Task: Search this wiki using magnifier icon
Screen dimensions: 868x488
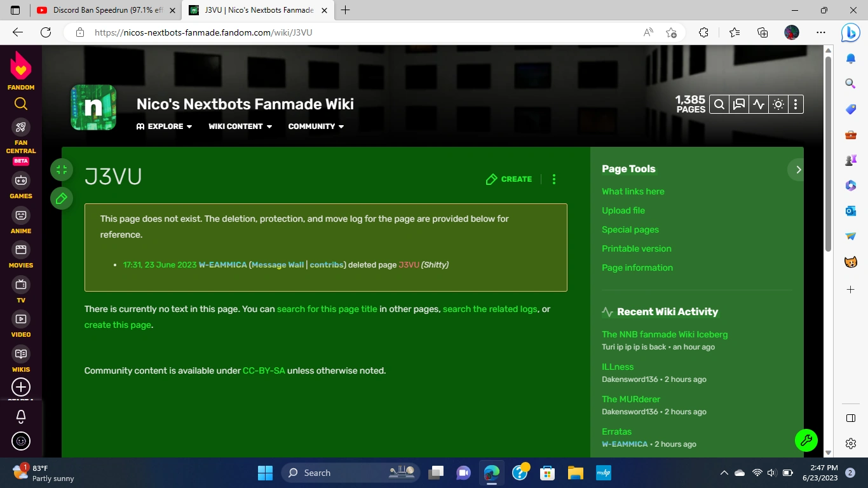Action: click(719, 105)
